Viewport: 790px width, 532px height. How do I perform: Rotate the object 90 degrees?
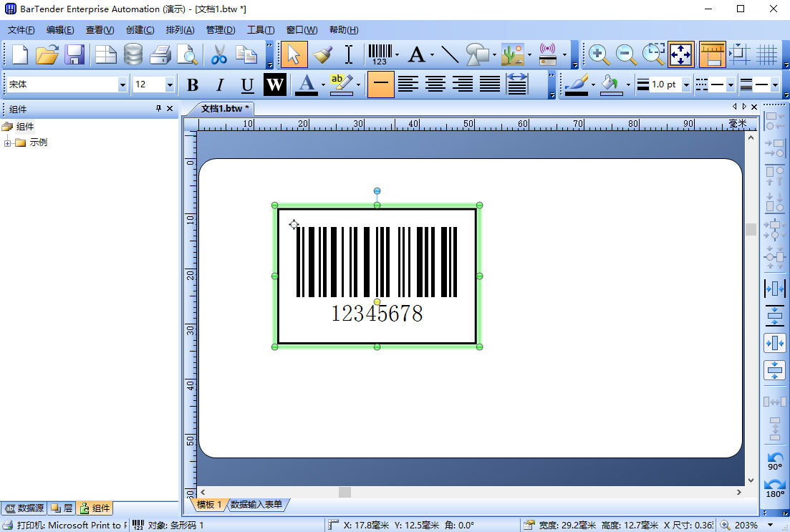point(775,461)
